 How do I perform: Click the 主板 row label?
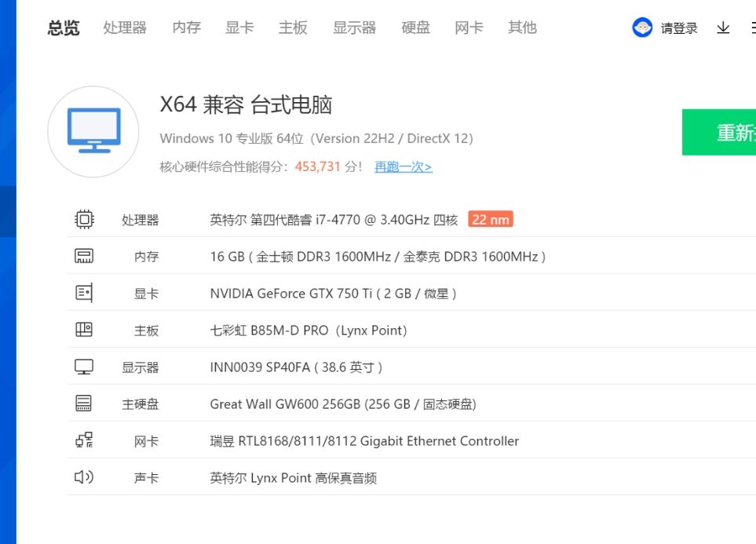(x=147, y=330)
